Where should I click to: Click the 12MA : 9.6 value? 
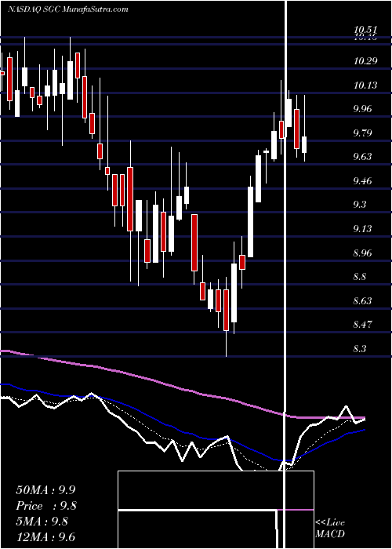[45, 537]
